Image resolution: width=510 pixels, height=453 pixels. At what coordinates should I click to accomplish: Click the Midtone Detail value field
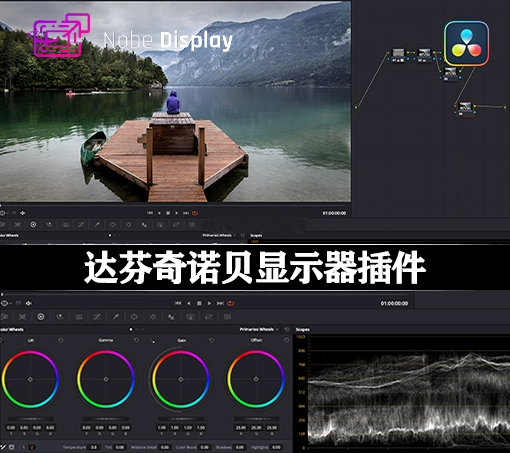[165, 447]
